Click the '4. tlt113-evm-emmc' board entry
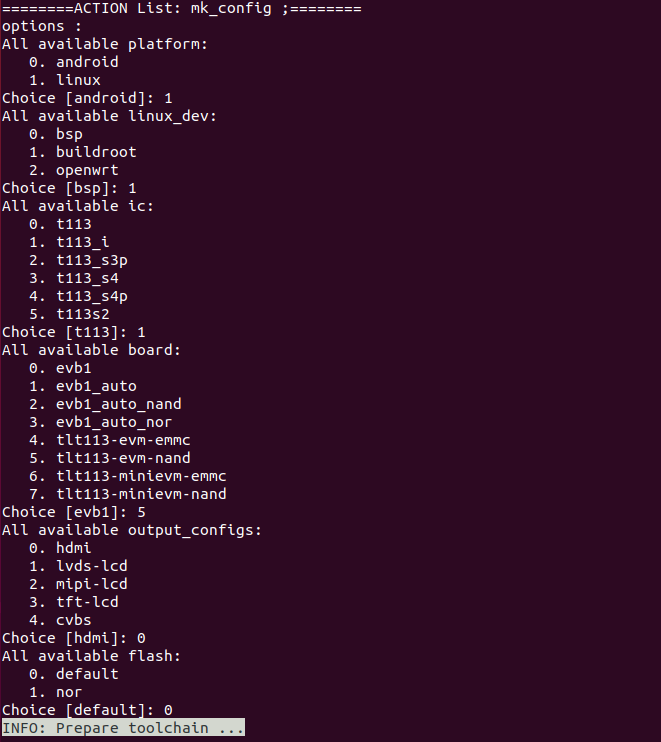The image size is (661, 742). 110,440
